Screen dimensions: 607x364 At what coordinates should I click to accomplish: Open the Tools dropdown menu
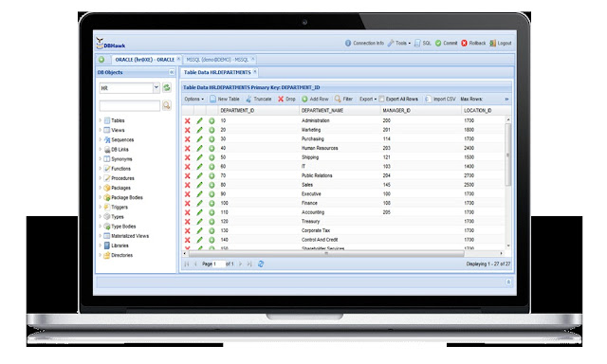pyautogui.click(x=399, y=43)
